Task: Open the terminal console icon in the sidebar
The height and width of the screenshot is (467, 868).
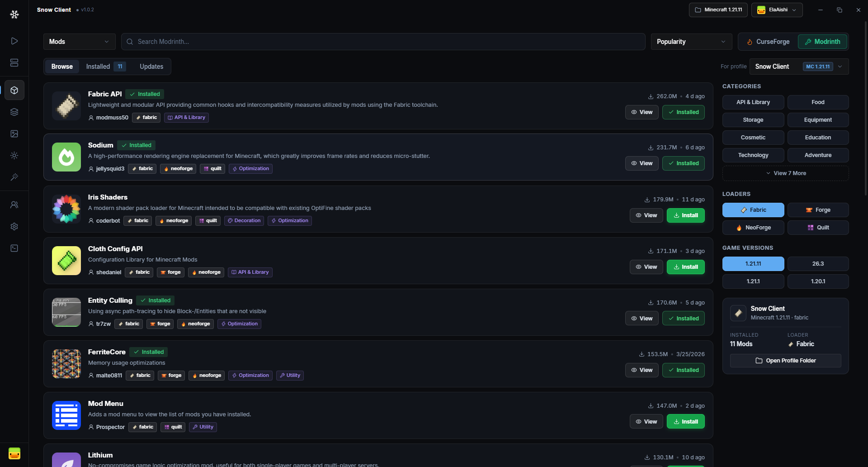Action: coord(14,248)
